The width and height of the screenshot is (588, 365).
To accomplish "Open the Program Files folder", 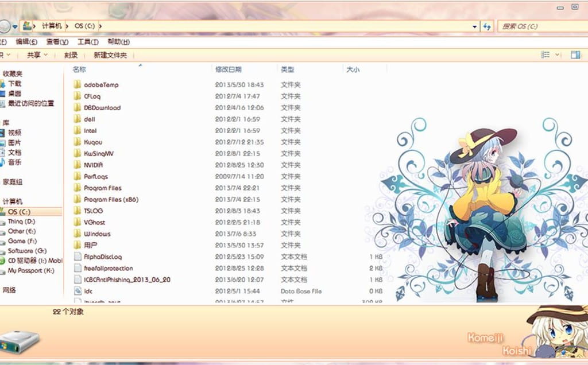I will [x=100, y=188].
